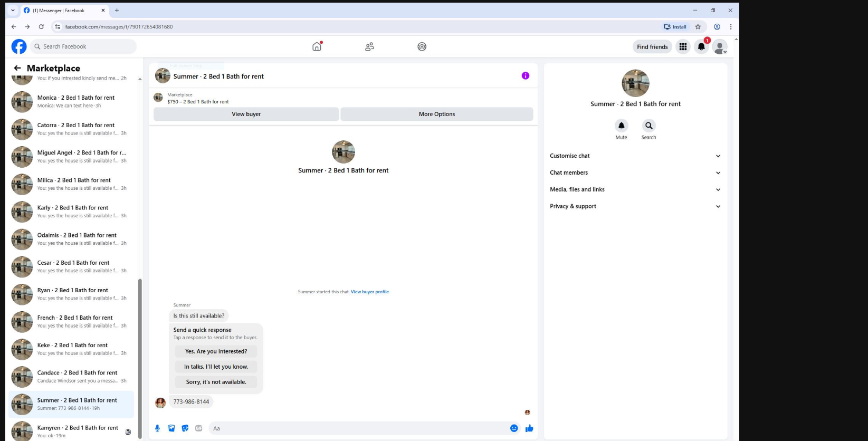Screen dimensions: 868x441
Task: Send quick response 'Sorry, it's not available.'
Action: point(216,382)
